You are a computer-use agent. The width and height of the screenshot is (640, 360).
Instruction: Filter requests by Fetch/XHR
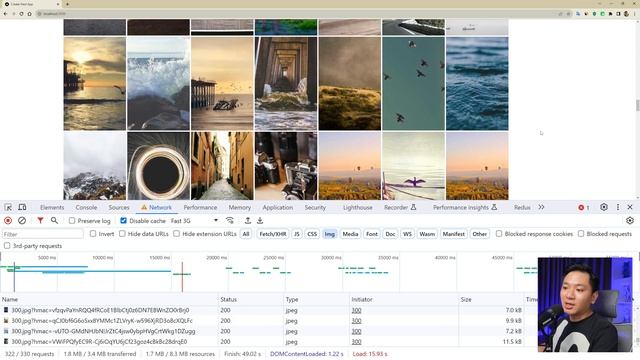tap(273, 234)
